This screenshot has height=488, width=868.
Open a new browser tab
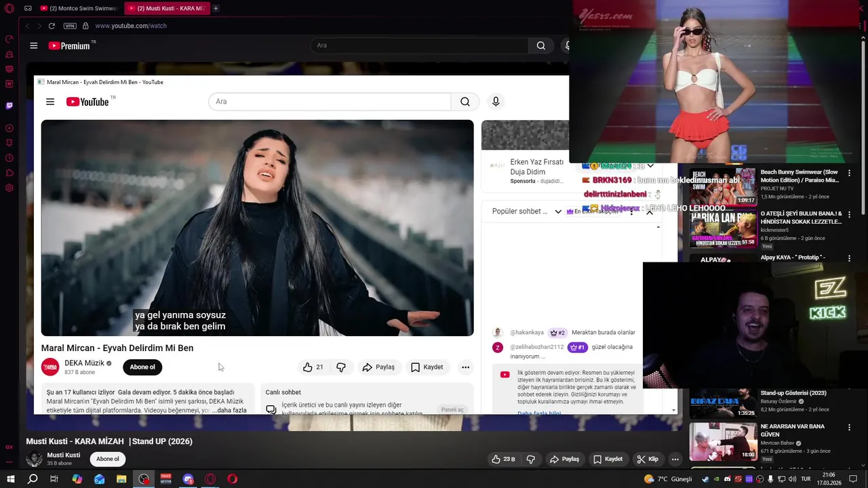point(216,8)
